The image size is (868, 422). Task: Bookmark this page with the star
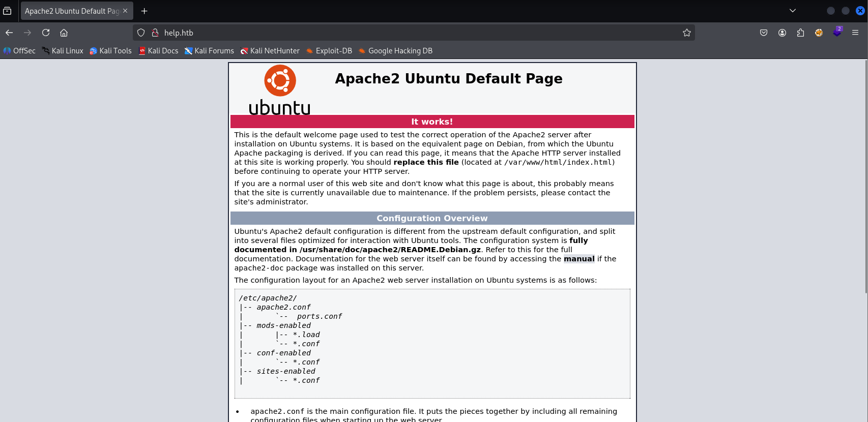click(x=687, y=33)
